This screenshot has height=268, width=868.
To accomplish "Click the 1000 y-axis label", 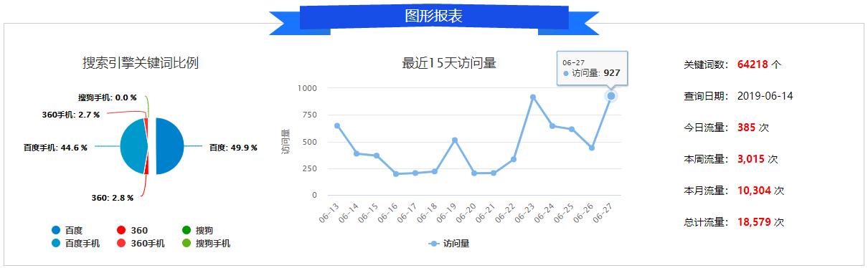I will (307, 88).
